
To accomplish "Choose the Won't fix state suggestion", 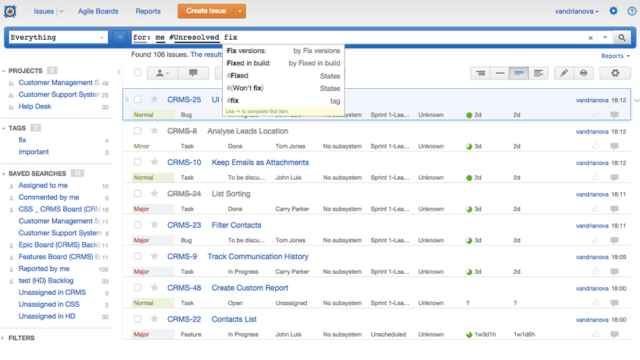I will pyautogui.click(x=283, y=88).
